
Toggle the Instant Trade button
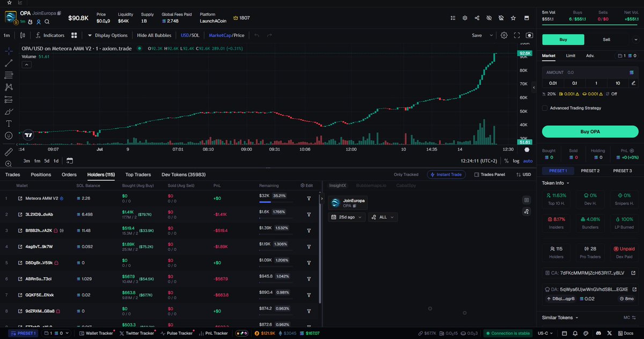447,175
